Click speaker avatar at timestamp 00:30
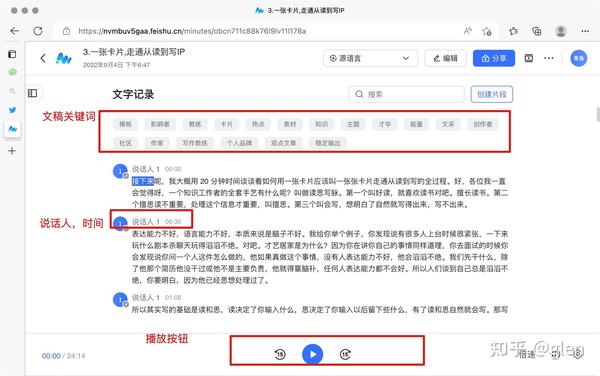This screenshot has height=376, width=600. click(120, 223)
